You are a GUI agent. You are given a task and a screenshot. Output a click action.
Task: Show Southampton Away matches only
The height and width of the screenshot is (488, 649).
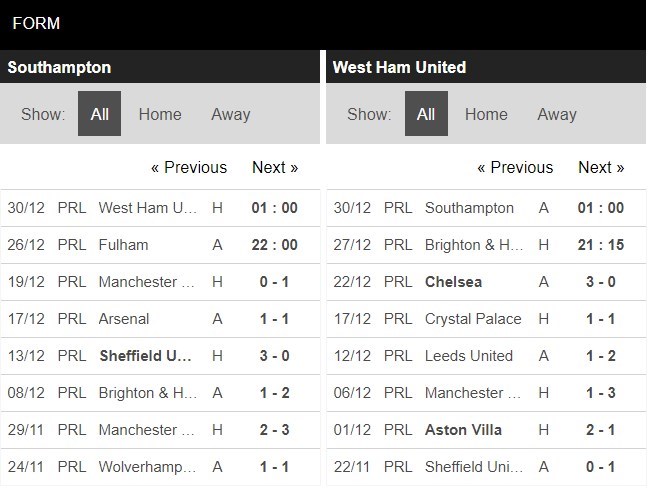coord(230,114)
